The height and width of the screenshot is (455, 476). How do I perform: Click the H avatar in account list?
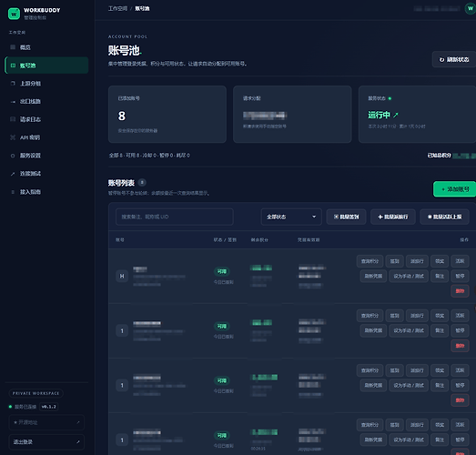coord(122,276)
